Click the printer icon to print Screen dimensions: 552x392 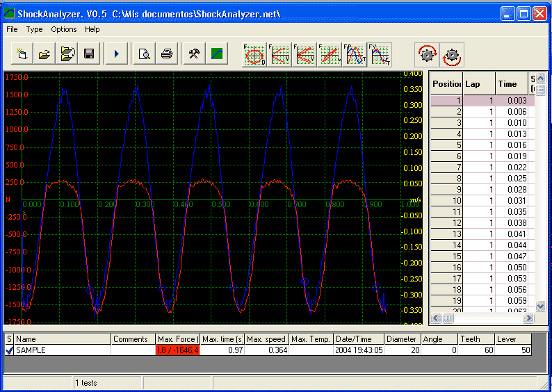[x=167, y=54]
